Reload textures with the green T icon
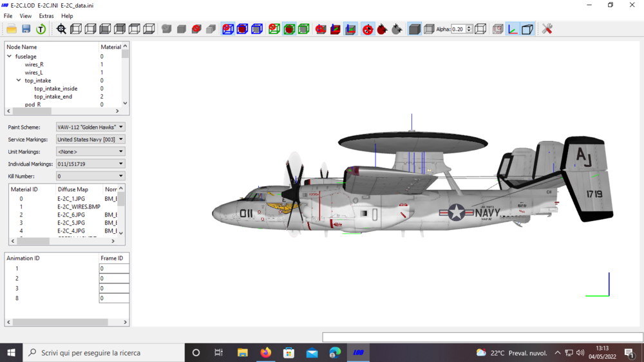The height and width of the screenshot is (362, 644). (x=41, y=29)
